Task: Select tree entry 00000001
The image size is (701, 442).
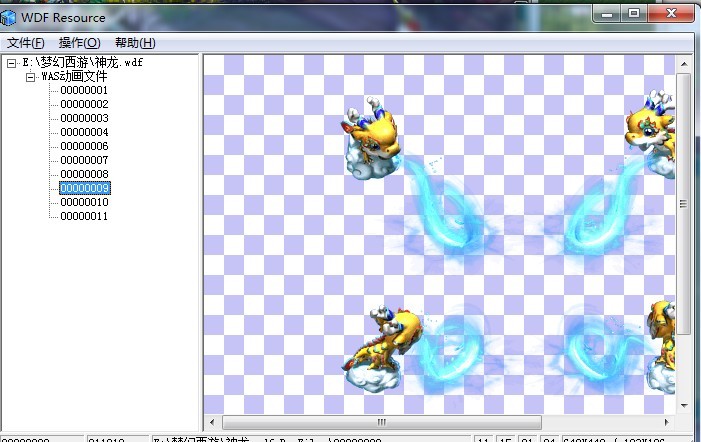Action: click(84, 90)
